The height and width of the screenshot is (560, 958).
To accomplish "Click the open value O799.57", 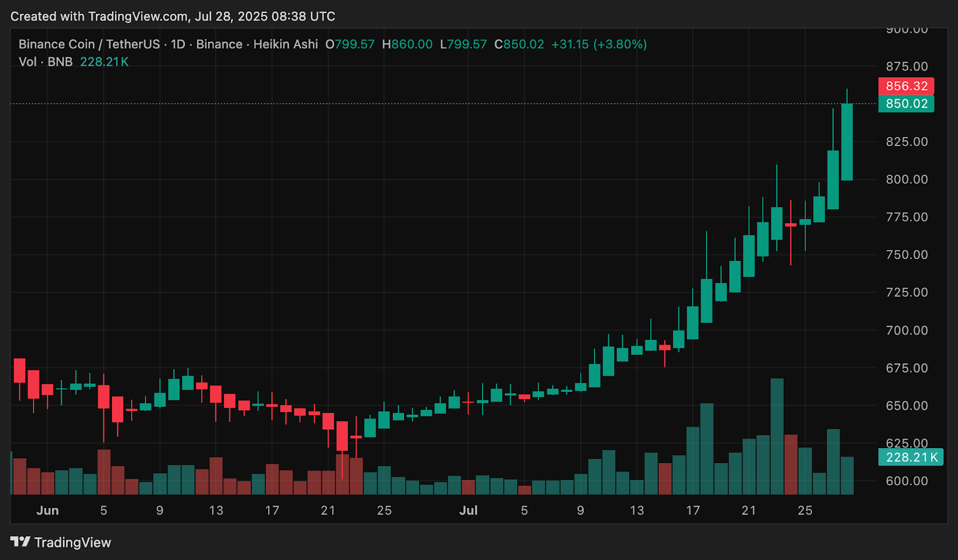I will pos(350,44).
